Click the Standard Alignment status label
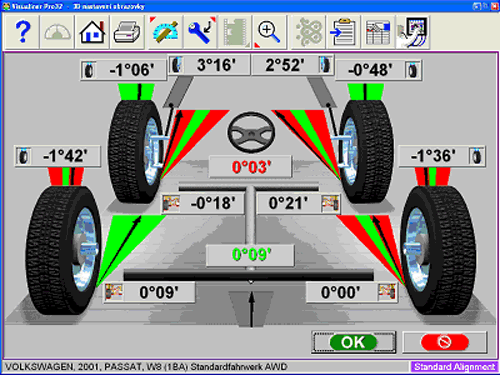Image resolution: width=500 pixels, height=375 pixels. click(x=454, y=367)
